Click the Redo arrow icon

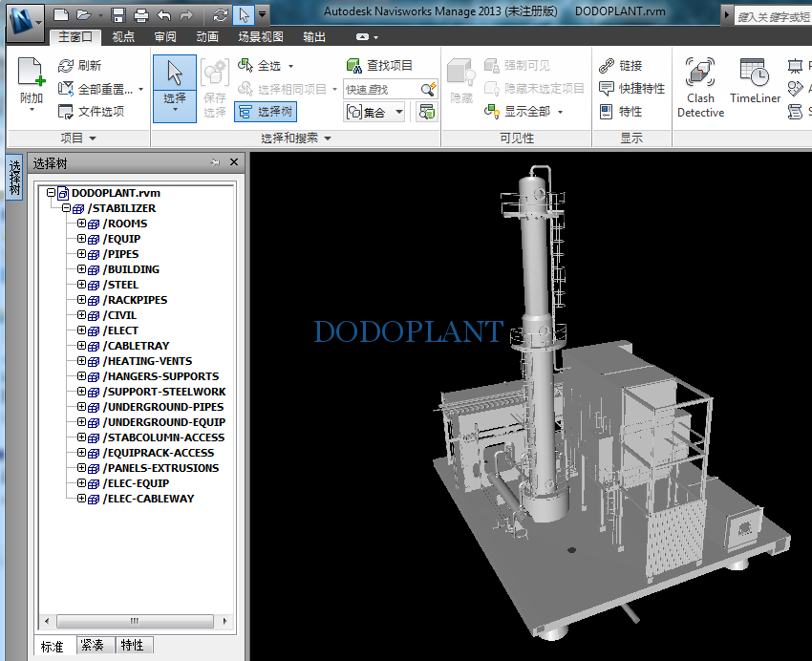pos(186,15)
